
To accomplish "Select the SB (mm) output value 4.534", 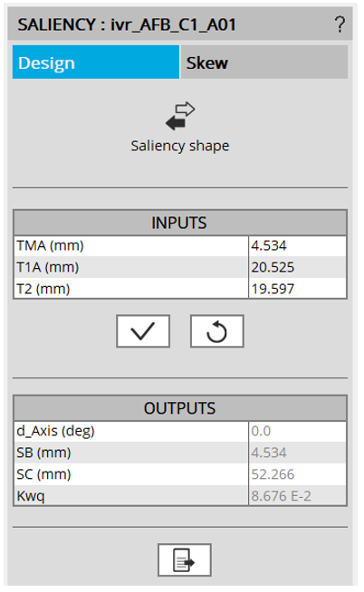I will 297,453.
